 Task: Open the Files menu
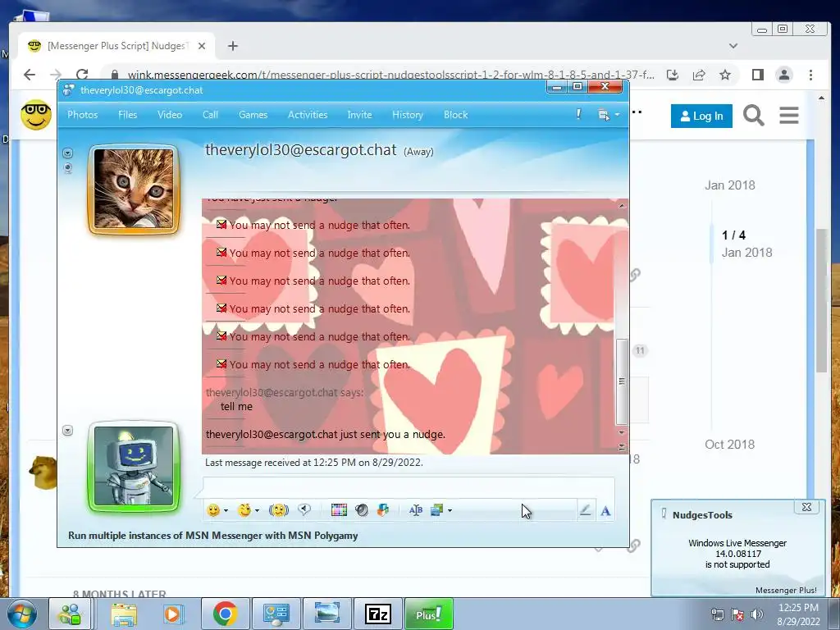coord(127,115)
